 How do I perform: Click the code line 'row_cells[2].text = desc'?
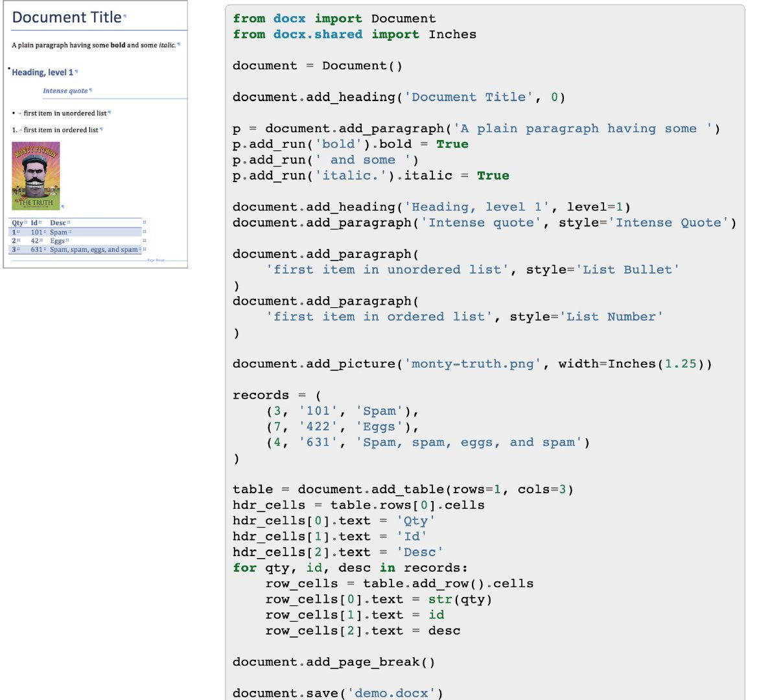point(363,631)
